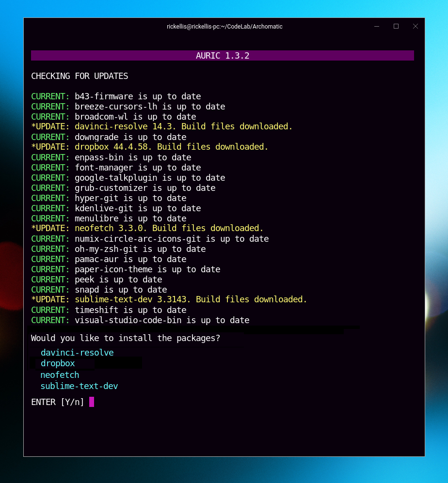
Task: Select the oh-my-zsh-git status line
Action: point(118,249)
